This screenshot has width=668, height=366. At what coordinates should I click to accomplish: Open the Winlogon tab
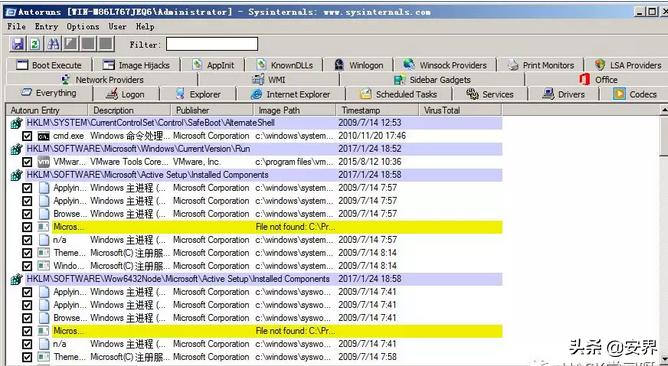(x=358, y=65)
